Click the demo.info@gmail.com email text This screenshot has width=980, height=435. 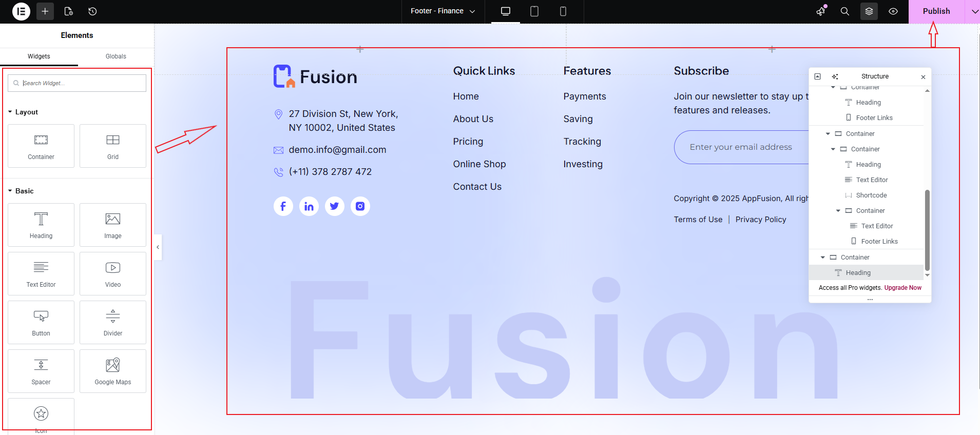coord(337,150)
